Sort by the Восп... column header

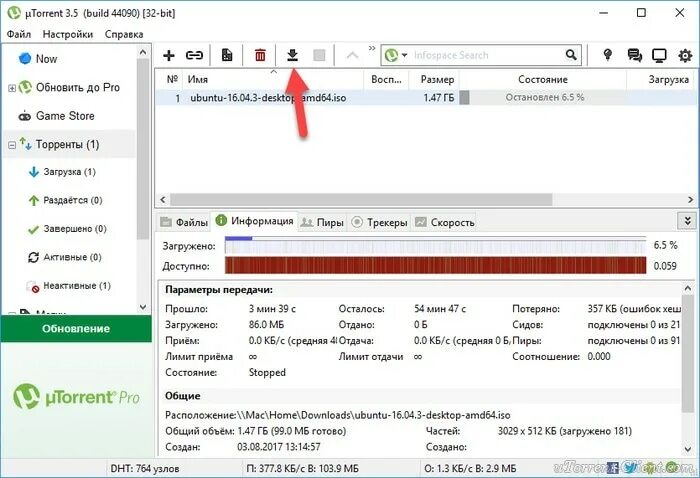pos(386,79)
